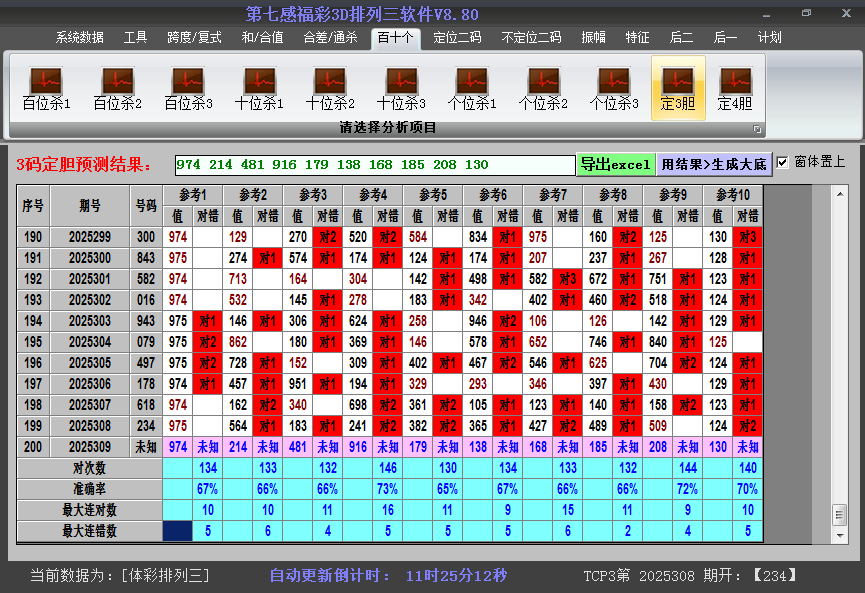Open the 定3胆 analysis icon
865x593 pixels.
click(x=678, y=88)
